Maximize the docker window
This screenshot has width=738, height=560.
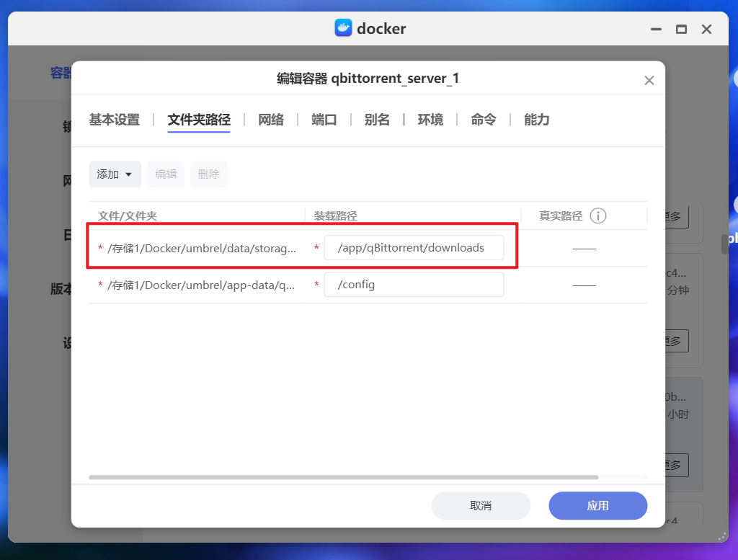pyautogui.click(x=681, y=29)
